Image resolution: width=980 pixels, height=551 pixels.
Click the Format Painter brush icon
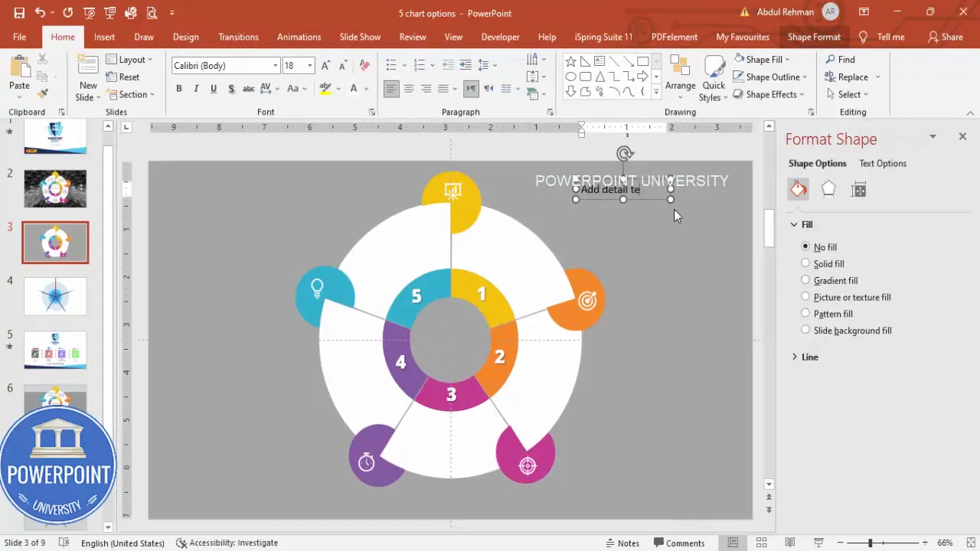pyautogui.click(x=43, y=93)
